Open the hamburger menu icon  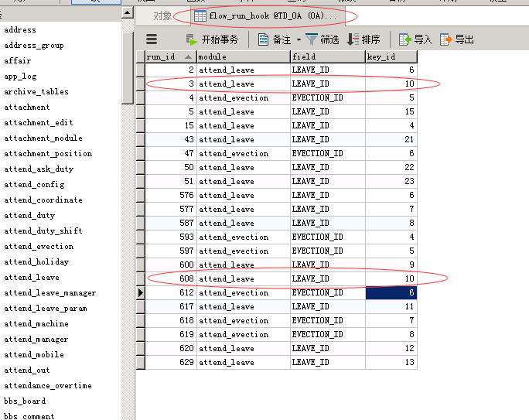click(x=152, y=39)
